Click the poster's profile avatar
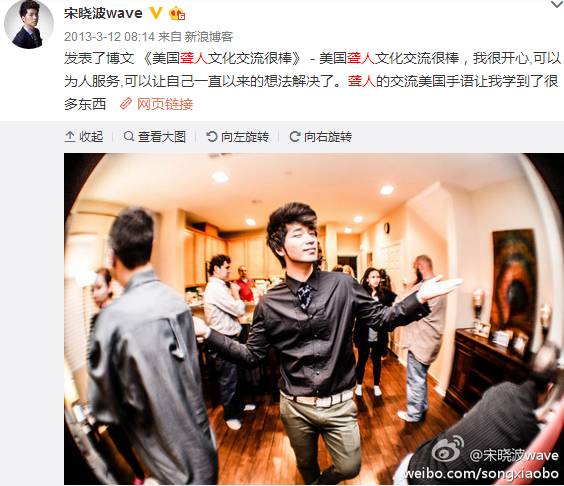The width and height of the screenshot is (564, 486). pyautogui.click(x=29, y=24)
